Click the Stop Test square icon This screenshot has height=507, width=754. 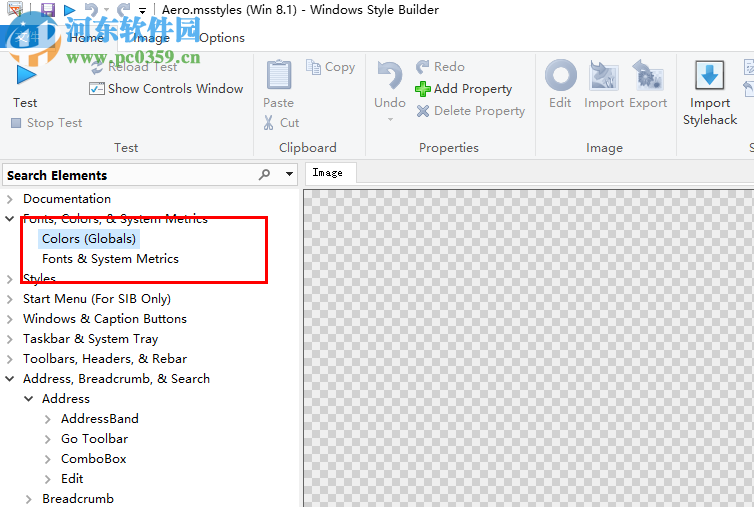point(16,123)
